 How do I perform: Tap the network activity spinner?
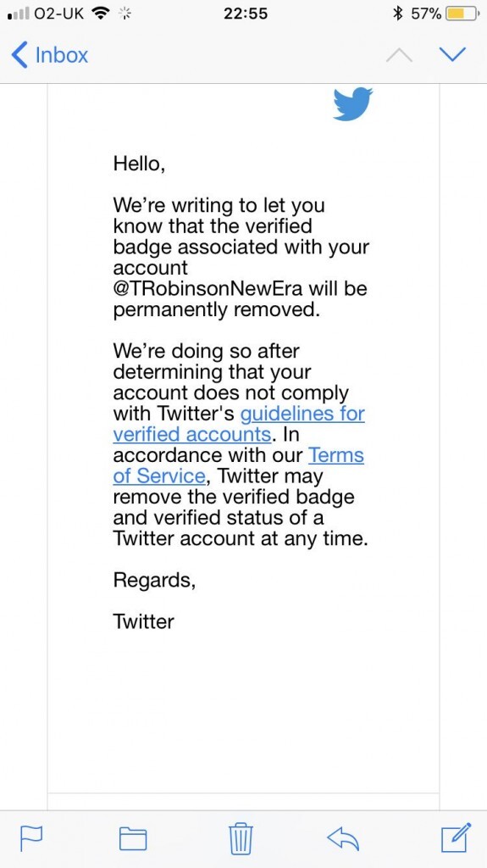pyautogui.click(x=125, y=14)
